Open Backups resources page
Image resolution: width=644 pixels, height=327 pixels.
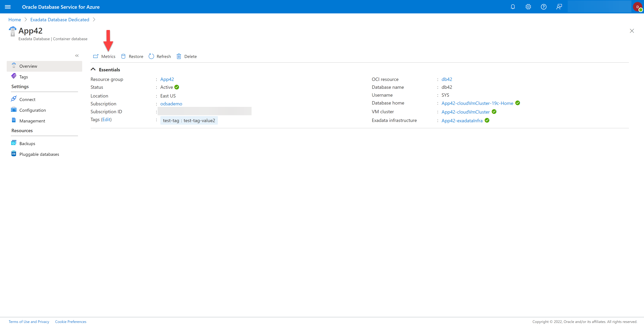click(44, 144)
